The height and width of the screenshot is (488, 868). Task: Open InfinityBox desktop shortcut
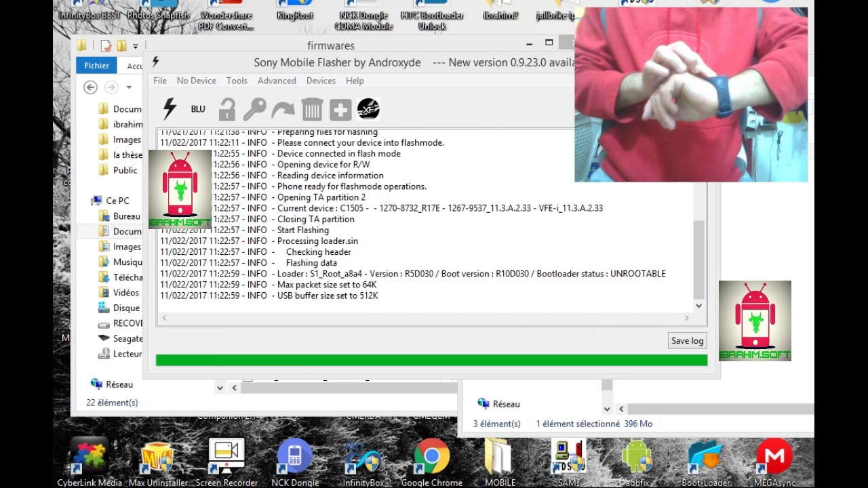pyautogui.click(x=363, y=463)
